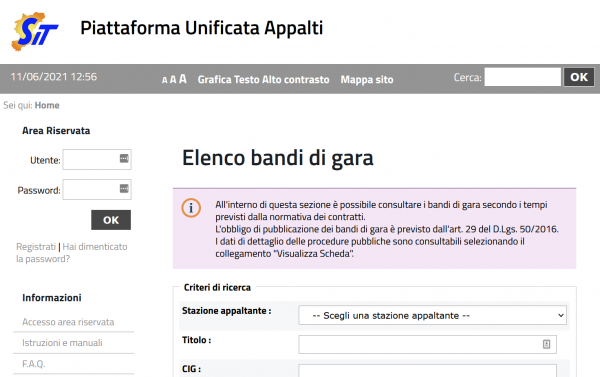The image size is (600, 377).
Task: Click the Stazione appaltante label
Action: 227,311
